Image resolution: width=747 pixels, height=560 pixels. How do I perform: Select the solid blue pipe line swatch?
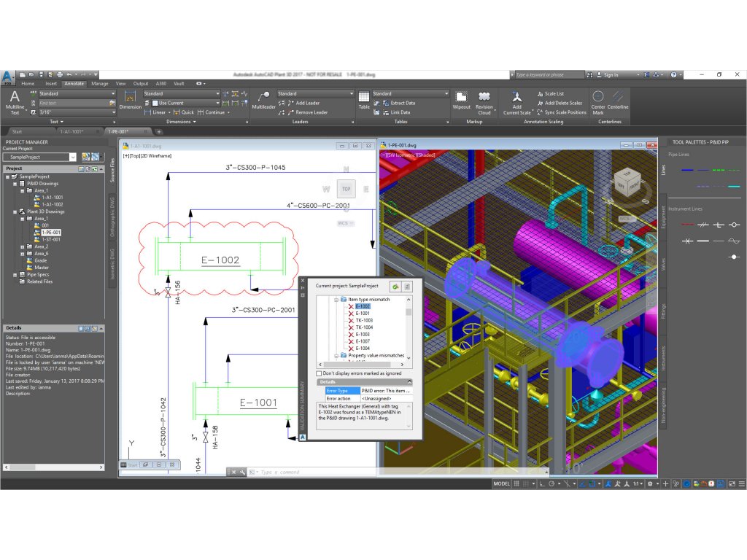687,170
